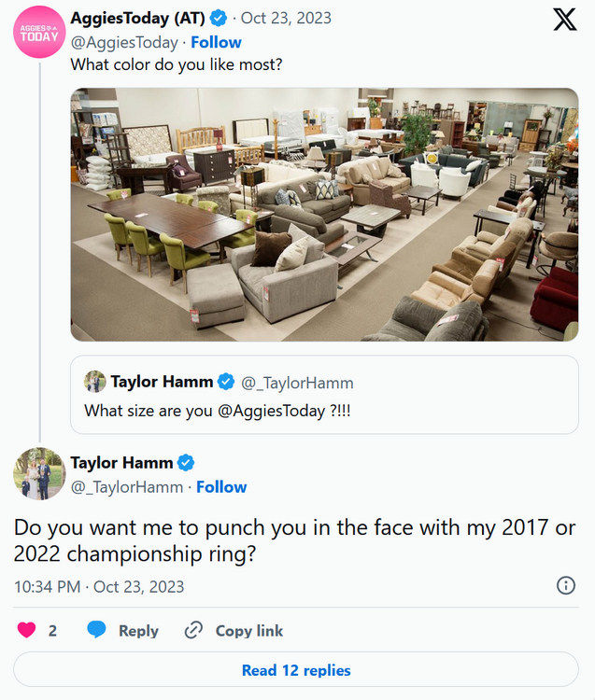Screen dimensions: 595x700
Task: Click the Copy link text
Action: tap(249, 630)
